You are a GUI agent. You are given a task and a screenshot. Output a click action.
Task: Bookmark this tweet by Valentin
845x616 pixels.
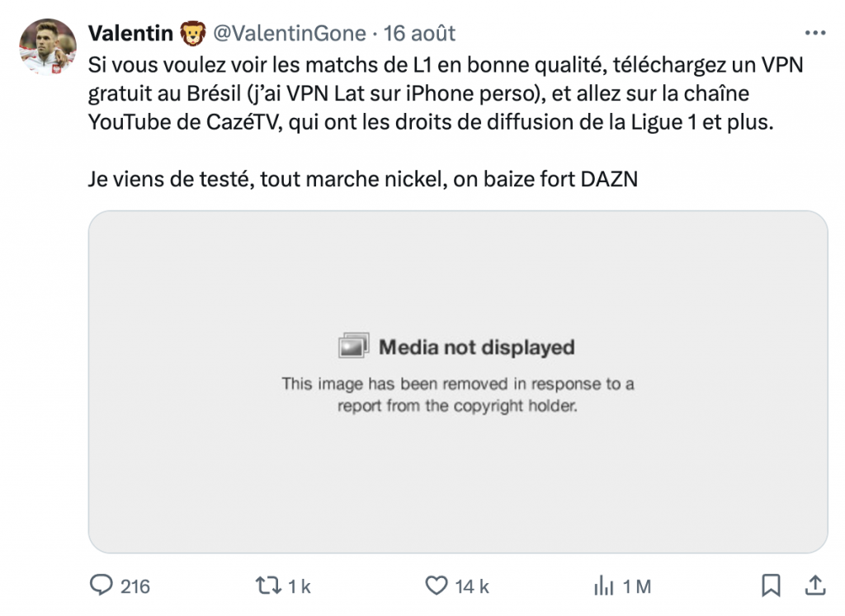771,585
